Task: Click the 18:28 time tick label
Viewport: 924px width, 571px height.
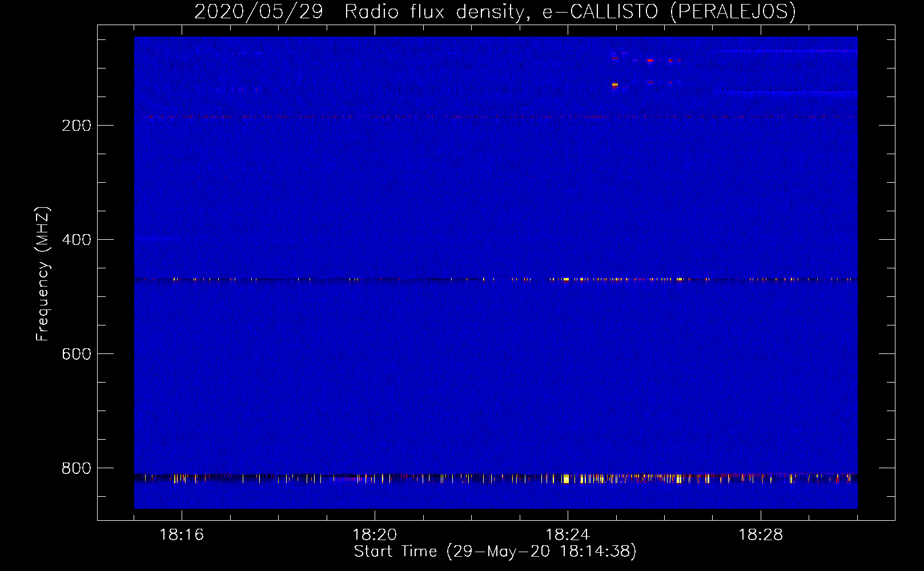Action: (761, 535)
